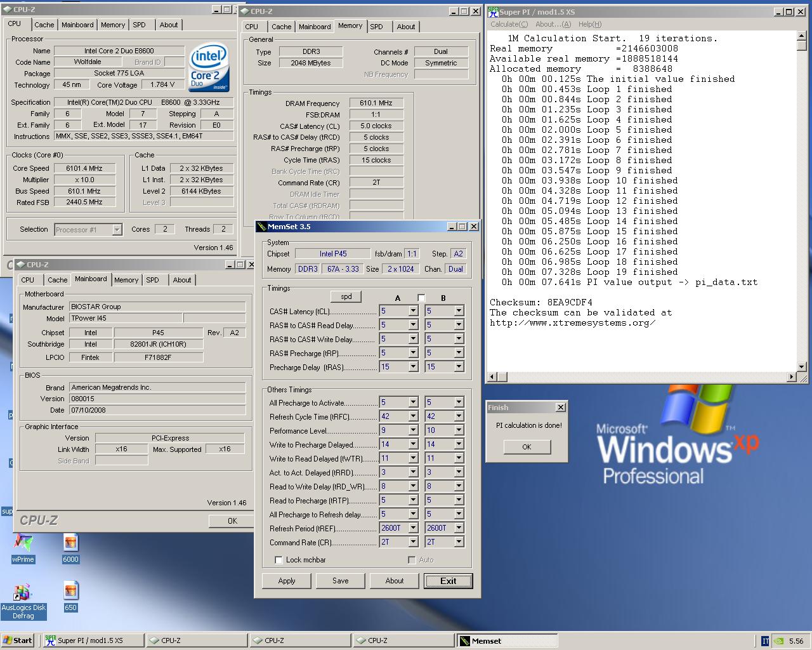The image size is (812, 650).
Task: Open the desktop file named 6000
Action: point(70,548)
